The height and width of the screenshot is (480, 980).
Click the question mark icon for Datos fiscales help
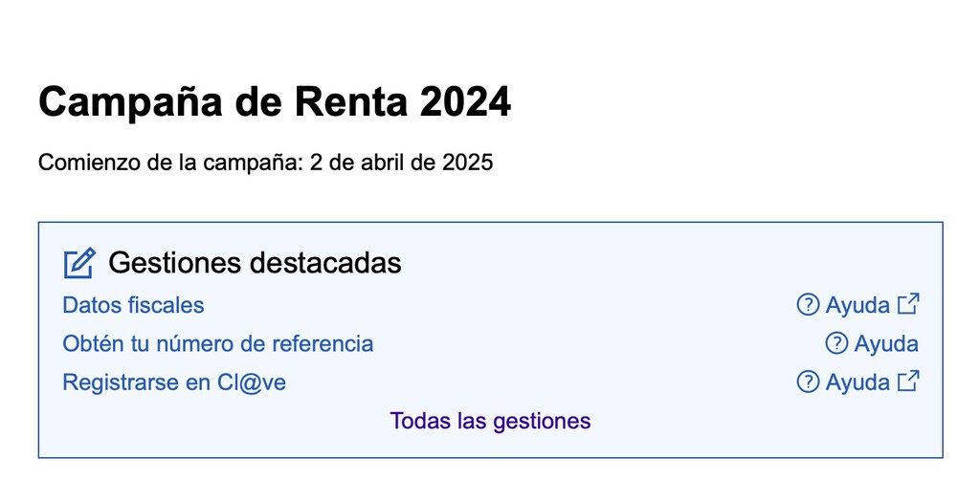coord(808,305)
